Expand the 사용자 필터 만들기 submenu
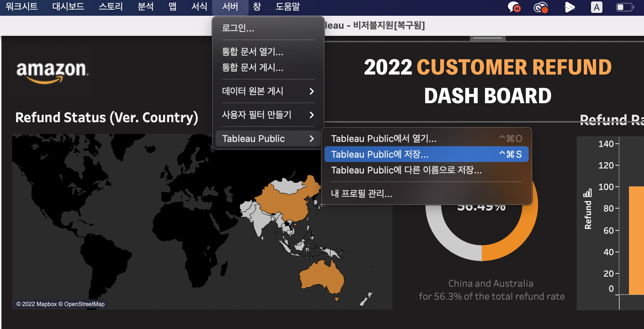 (x=268, y=115)
